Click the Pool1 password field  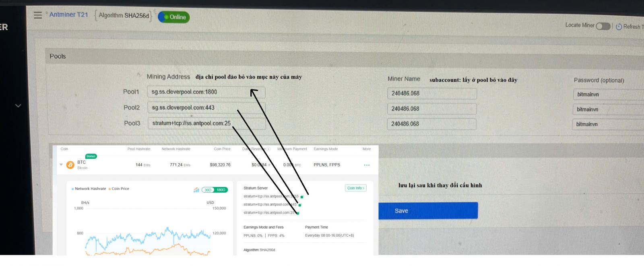tap(608, 95)
